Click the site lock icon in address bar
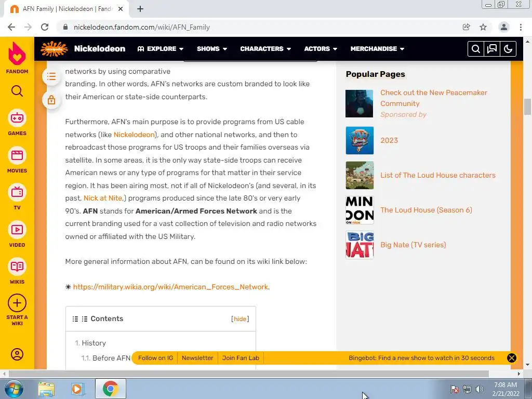The image size is (532, 399). (66, 27)
